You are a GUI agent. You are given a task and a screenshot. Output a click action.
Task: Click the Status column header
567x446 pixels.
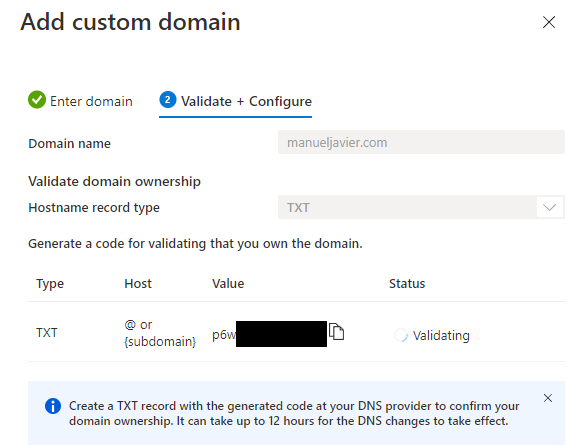pos(407,284)
